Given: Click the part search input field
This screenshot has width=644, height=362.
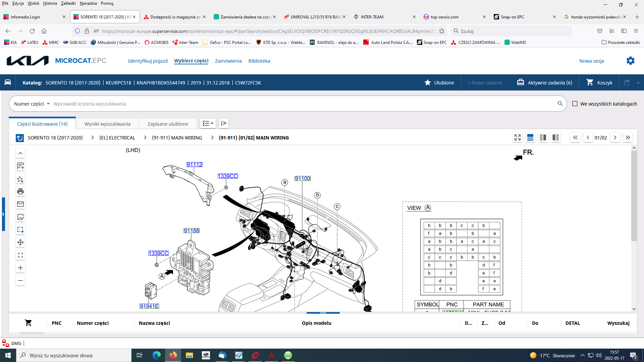Looking at the screenshot, I should pos(304,104).
